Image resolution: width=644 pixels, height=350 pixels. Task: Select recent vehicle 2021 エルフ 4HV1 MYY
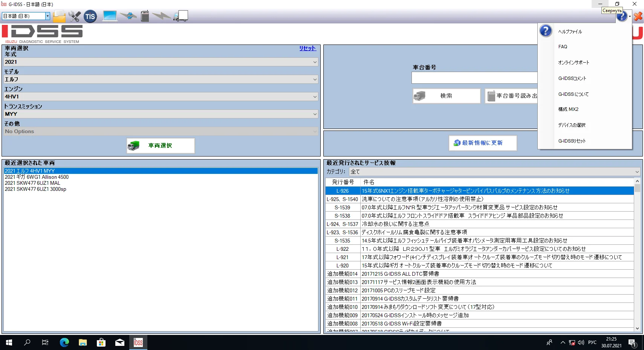(161, 171)
